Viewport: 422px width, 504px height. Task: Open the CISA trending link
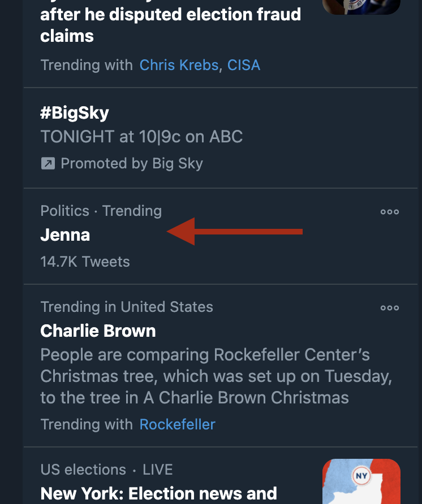point(244,65)
